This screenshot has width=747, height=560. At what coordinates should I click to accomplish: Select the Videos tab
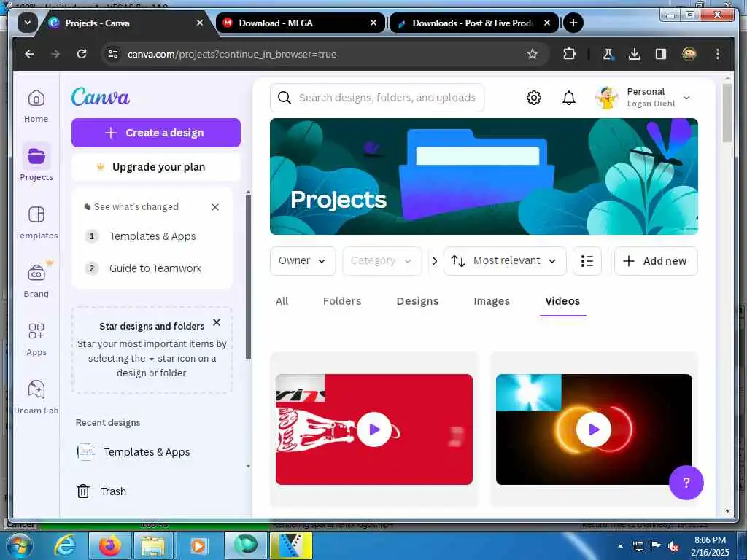[562, 301]
